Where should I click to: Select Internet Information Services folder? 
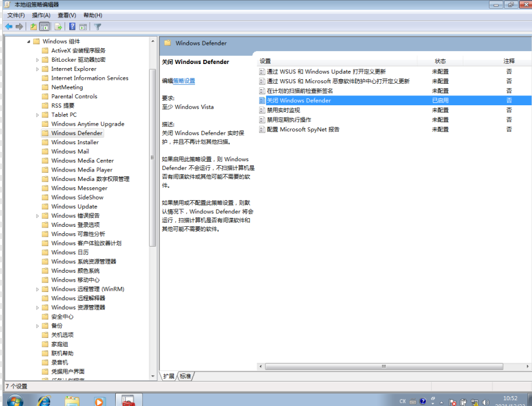coord(90,78)
